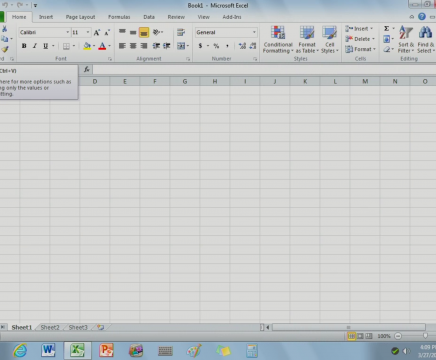Toggle Italic formatting
The width and height of the screenshot is (436, 360).
click(34, 46)
